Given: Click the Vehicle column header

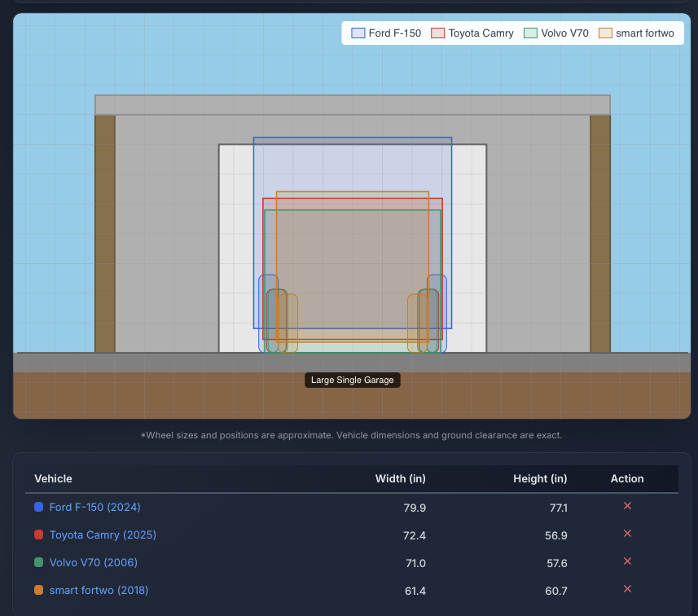Looking at the screenshot, I should pyautogui.click(x=53, y=478).
